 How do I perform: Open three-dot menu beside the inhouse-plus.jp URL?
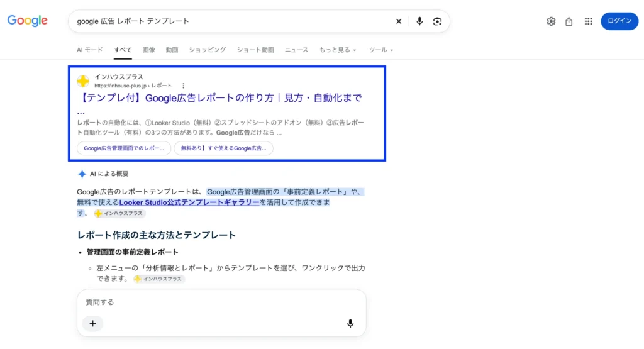pos(183,86)
